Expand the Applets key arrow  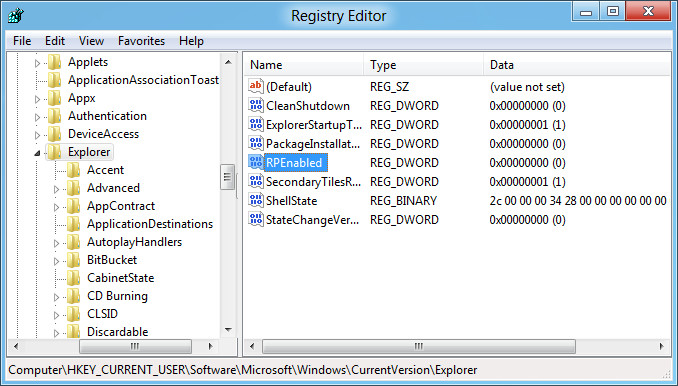tap(37, 63)
